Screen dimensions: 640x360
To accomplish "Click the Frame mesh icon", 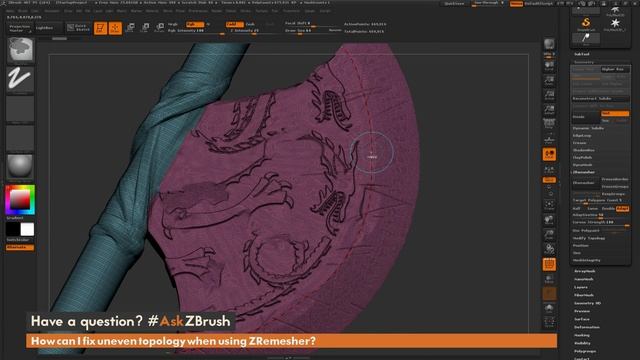I will coord(549,205).
